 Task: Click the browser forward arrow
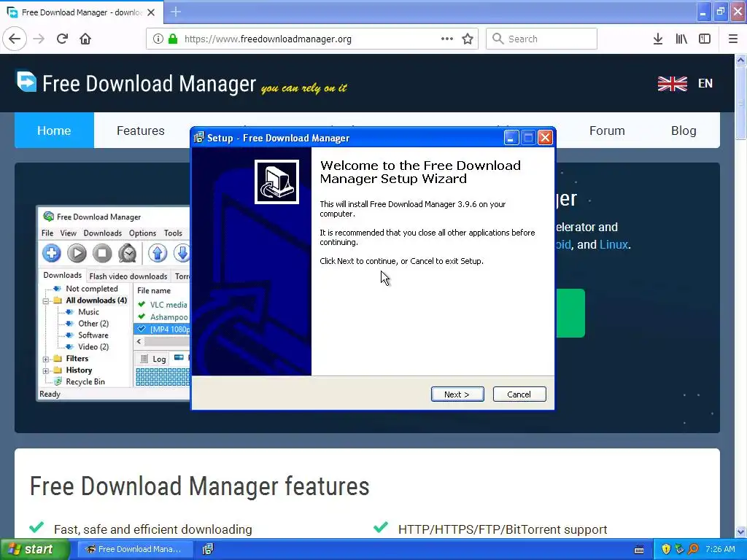click(x=39, y=39)
